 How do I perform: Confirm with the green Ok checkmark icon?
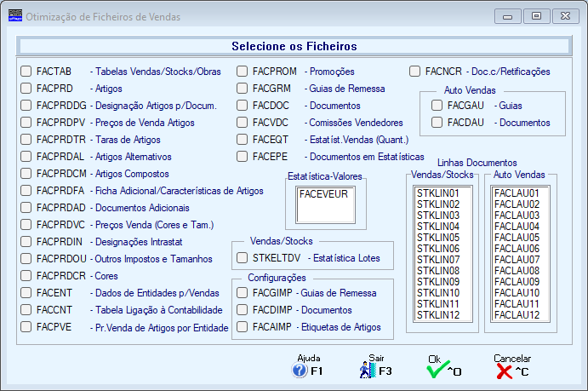coord(437,370)
